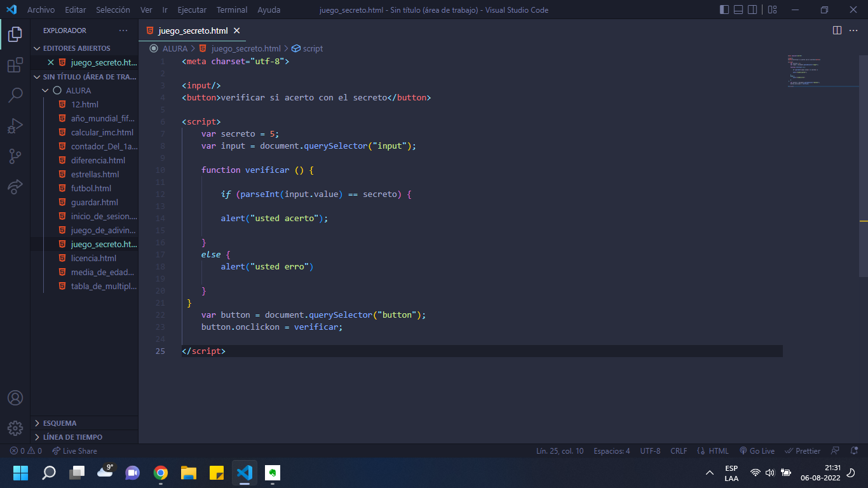868x488 pixels.
Task: Select UTF-8 encoding in status bar
Action: [650, 451]
